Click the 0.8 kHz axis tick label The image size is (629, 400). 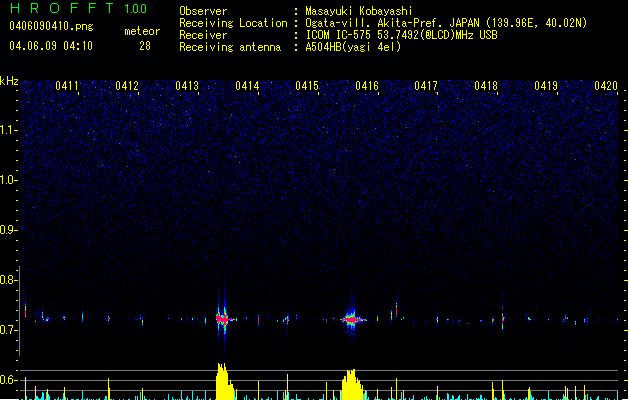click(x=8, y=280)
